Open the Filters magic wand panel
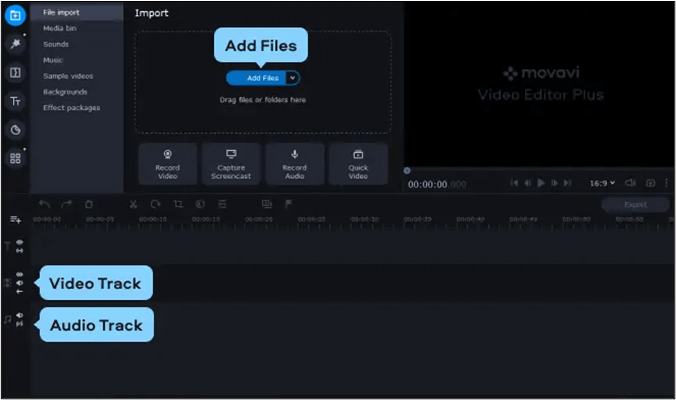The width and height of the screenshot is (676, 400). click(x=15, y=44)
